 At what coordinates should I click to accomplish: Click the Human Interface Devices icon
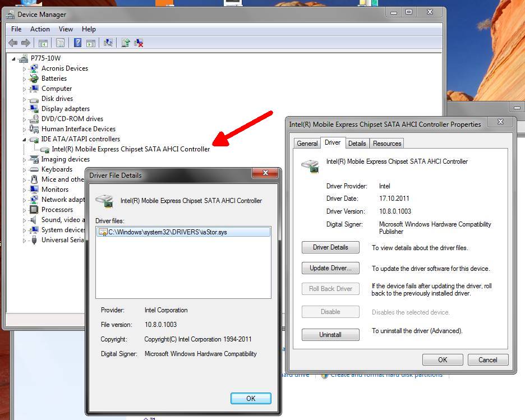point(34,129)
